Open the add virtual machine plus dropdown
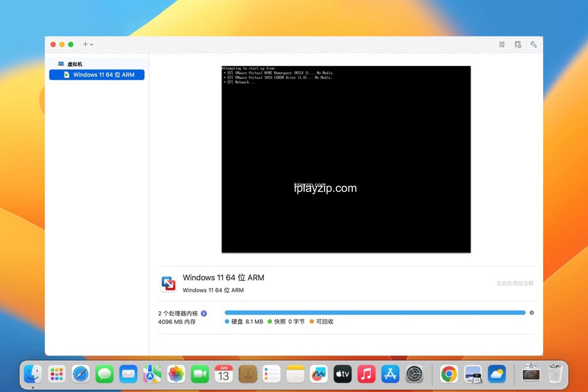The height and width of the screenshot is (392, 588). 88,44
